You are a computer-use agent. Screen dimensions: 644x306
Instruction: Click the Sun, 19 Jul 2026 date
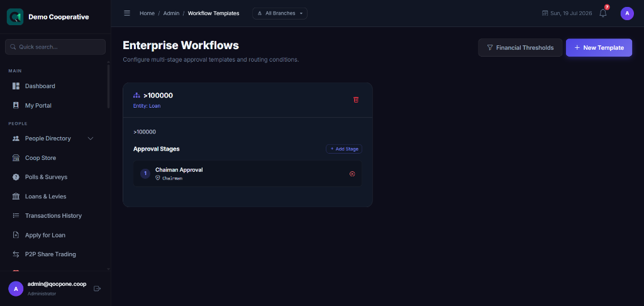pyautogui.click(x=571, y=13)
